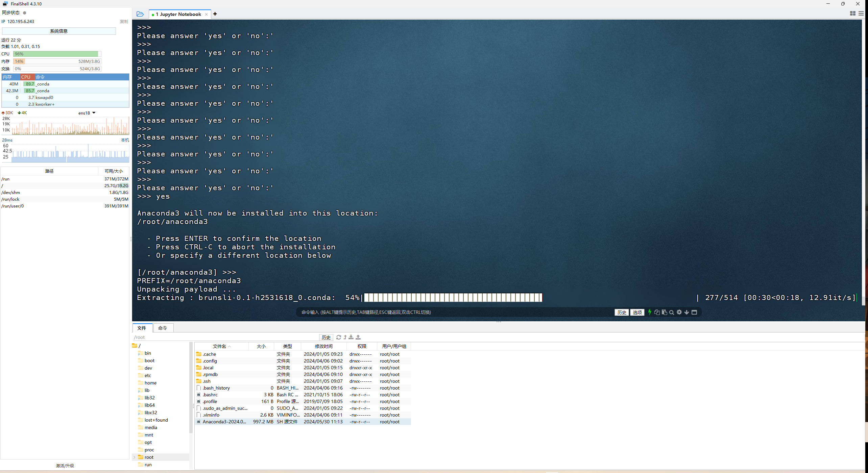Select the home folder in tree
868x473 pixels.
click(x=150, y=383)
